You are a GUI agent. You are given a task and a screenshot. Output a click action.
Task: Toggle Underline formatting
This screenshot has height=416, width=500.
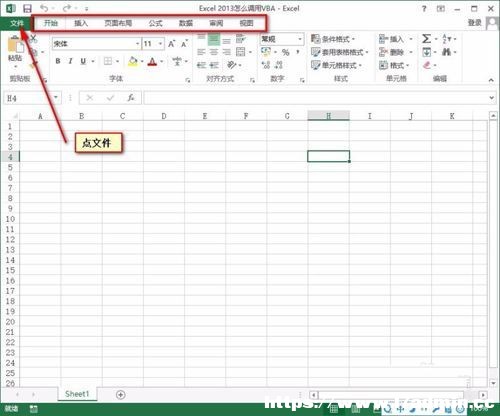pyautogui.click(x=83, y=61)
